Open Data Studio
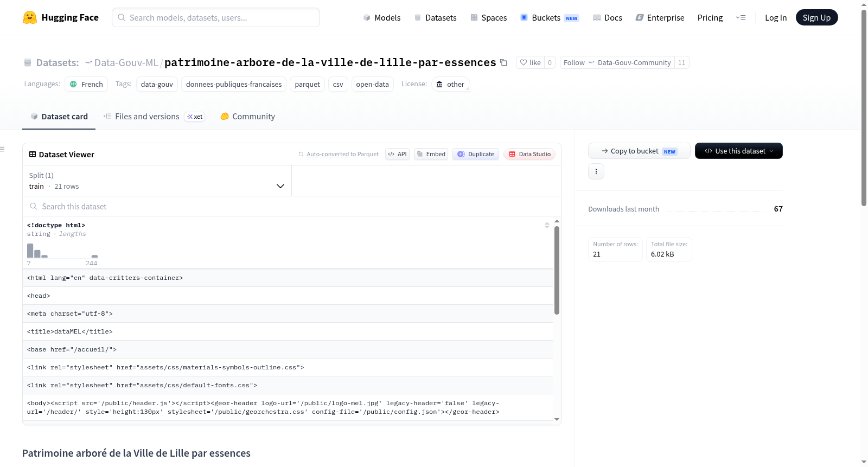Screen dimensions: 868x467 tap(529, 154)
